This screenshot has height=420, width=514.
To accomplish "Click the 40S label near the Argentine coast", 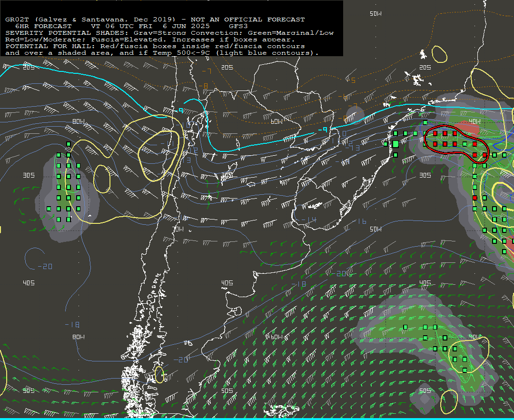I will point(227,283).
